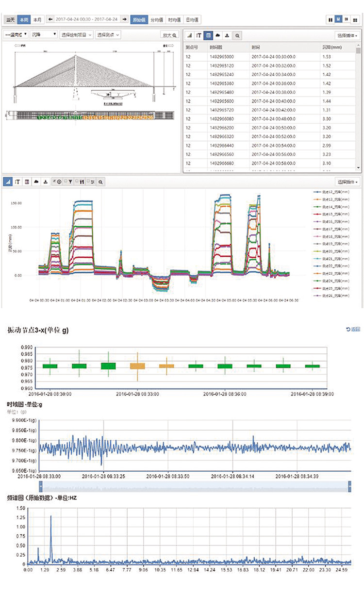Click the data table vertical scrollbar
The image size is (364, 598).
(x=359, y=107)
